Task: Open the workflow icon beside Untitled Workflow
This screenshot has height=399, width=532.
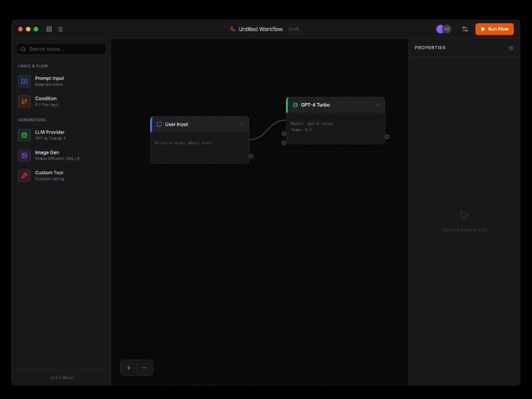Action: click(x=232, y=29)
